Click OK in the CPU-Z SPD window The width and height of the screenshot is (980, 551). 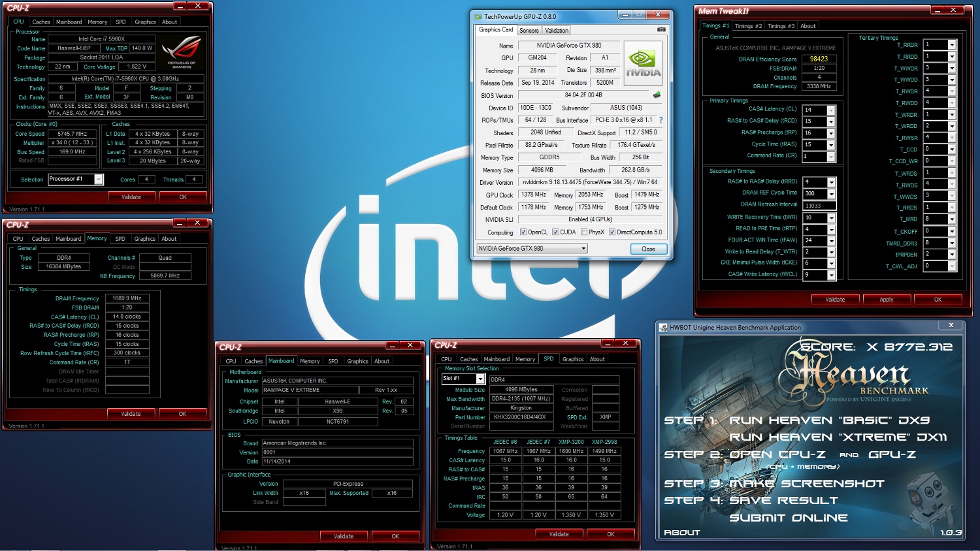coord(611,534)
